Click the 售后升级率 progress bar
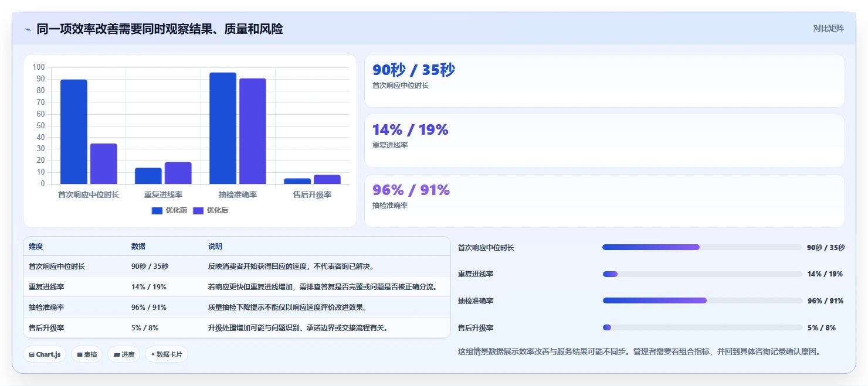 [702, 327]
